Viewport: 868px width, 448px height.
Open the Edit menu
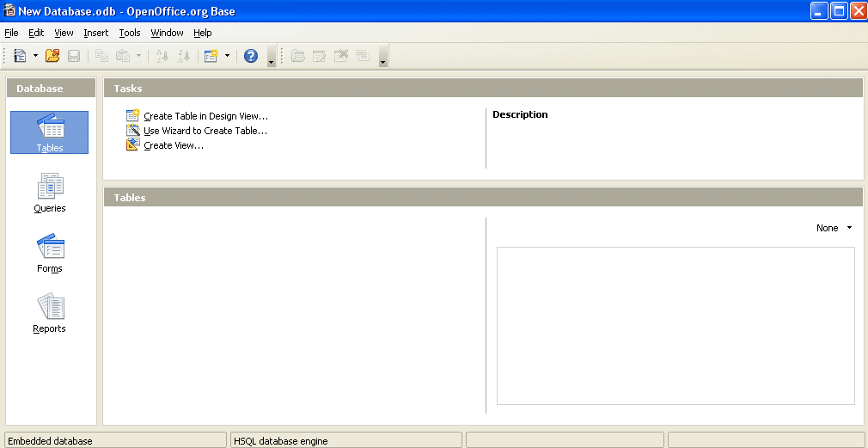tap(36, 33)
